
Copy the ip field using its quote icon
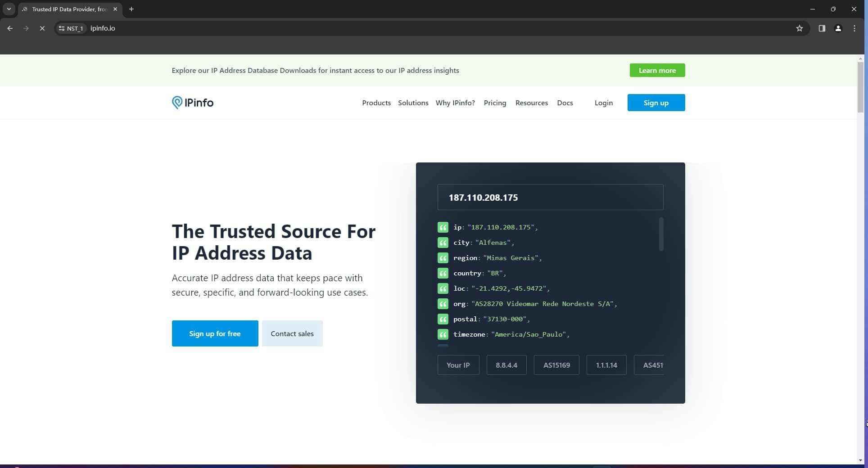tap(443, 227)
